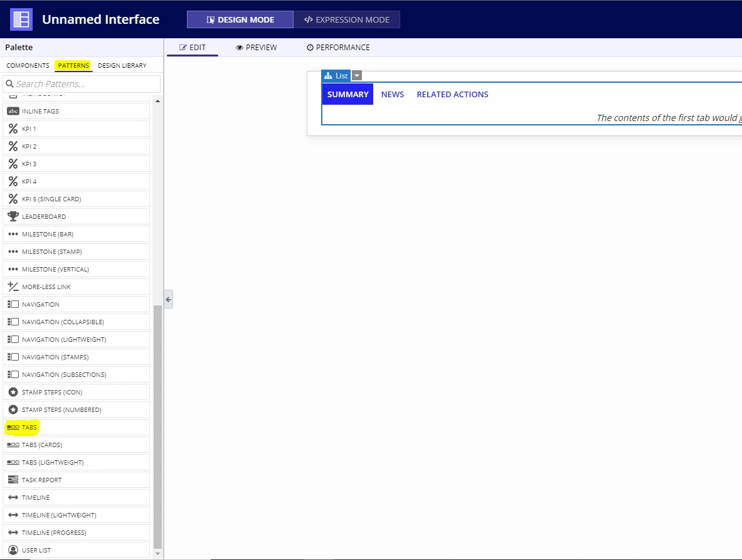Select the Patterns palette tab

pyautogui.click(x=73, y=65)
